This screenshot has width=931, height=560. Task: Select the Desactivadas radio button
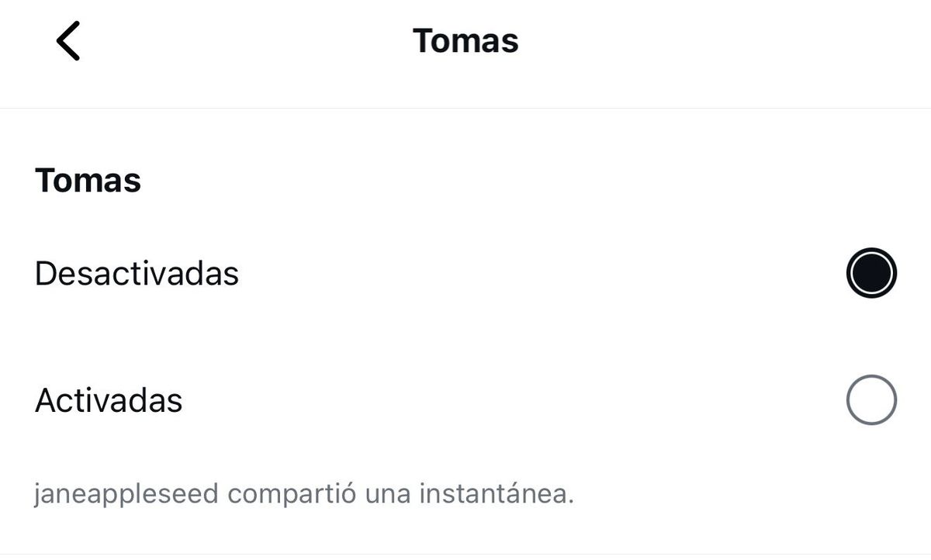[871, 273]
